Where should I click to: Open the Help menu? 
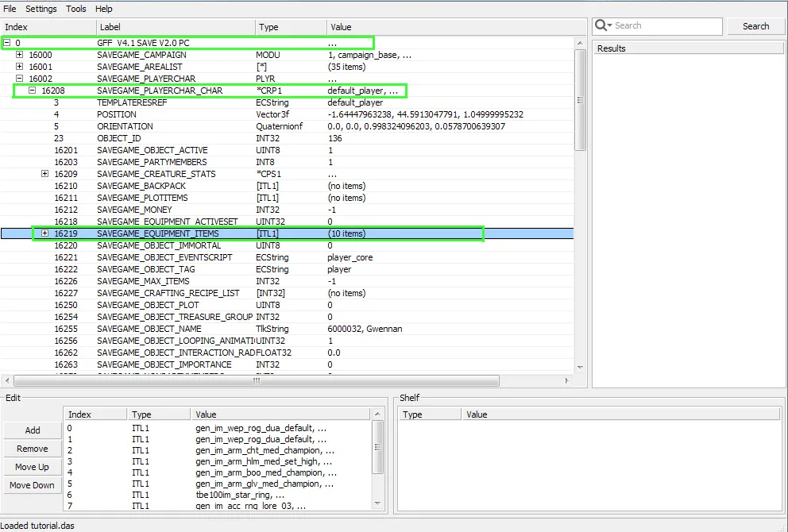(104, 9)
